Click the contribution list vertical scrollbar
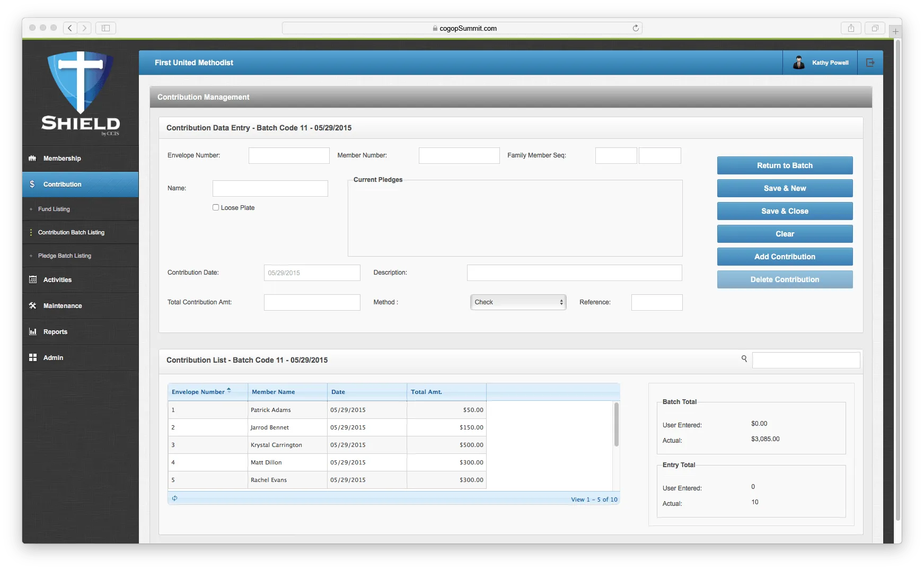Screen dimensions: 924x570 click(x=616, y=424)
